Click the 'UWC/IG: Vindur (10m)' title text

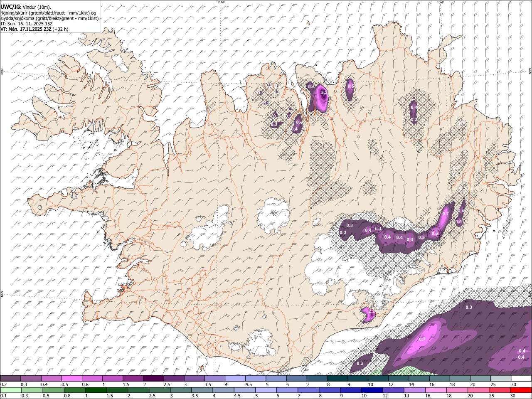[x=26, y=7]
